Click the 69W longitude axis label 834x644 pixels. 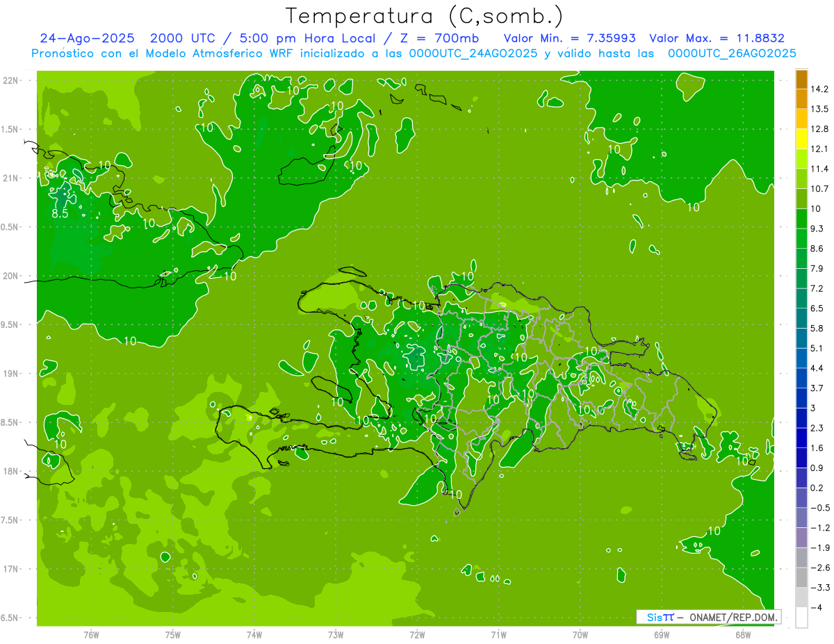(x=662, y=635)
